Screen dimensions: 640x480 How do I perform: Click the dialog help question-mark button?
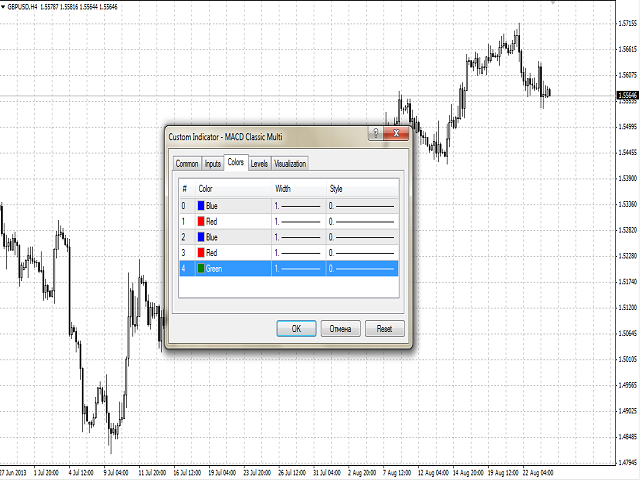click(376, 133)
